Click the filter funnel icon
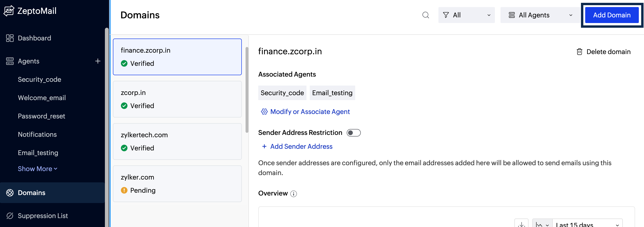The width and height of the screenshot is (644, 227). 446,15
